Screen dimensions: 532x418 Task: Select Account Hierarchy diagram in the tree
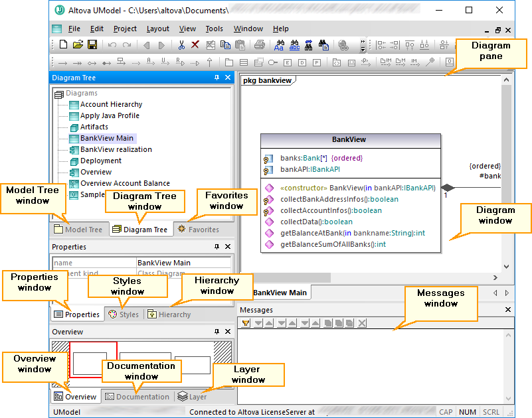[111, 104]
